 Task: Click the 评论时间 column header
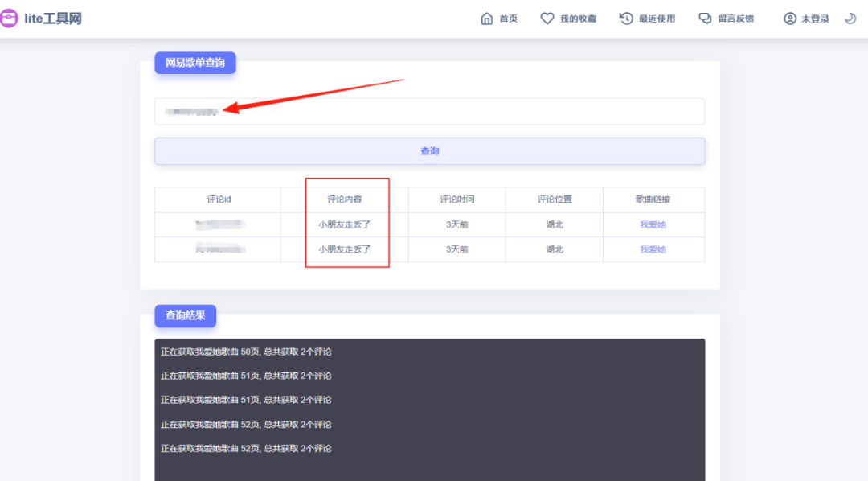point(457,199)
